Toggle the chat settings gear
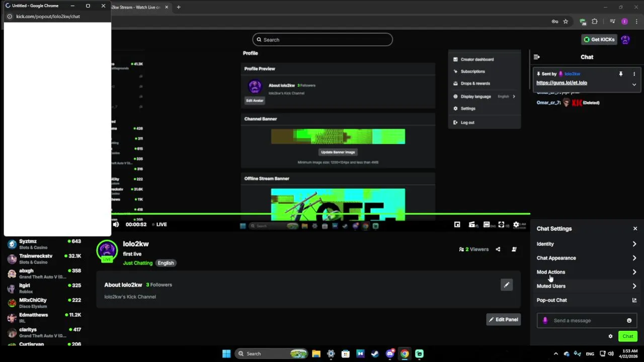644x362 pixels. point(610,336)
